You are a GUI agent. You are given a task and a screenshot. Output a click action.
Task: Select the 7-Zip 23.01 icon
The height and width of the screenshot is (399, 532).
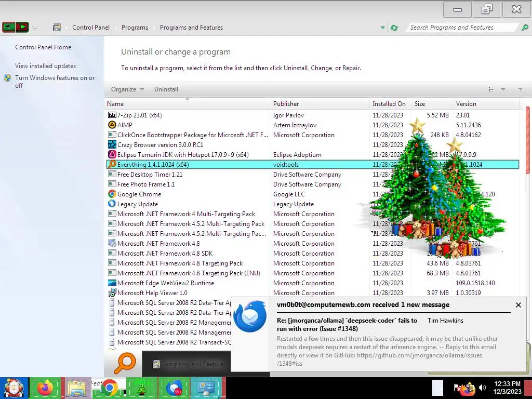pyautogui.click(x=112, y=115)
